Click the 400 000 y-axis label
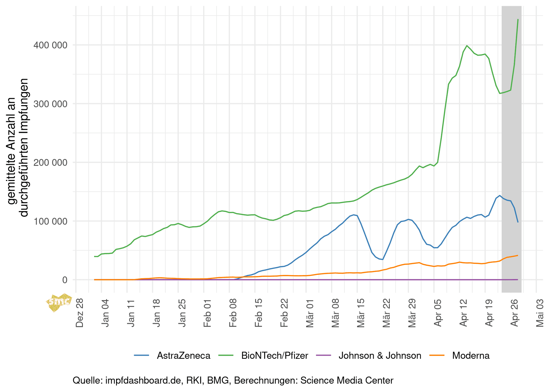549x392 pixels. (50, 45)
